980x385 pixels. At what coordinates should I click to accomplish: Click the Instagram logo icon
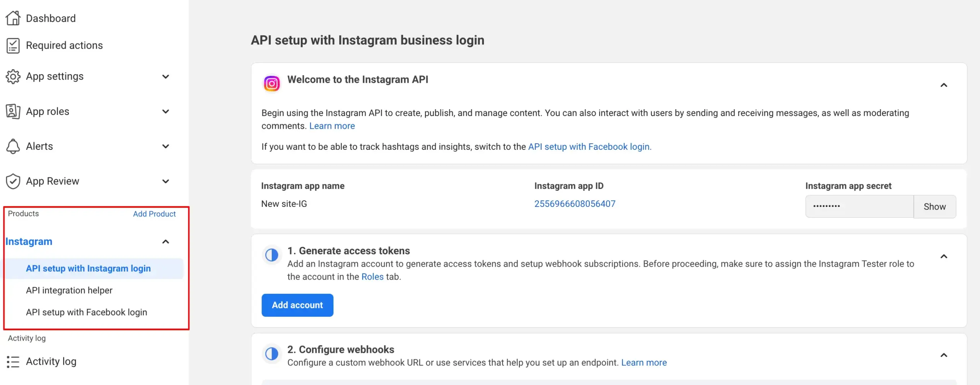(x=272, y=84)
